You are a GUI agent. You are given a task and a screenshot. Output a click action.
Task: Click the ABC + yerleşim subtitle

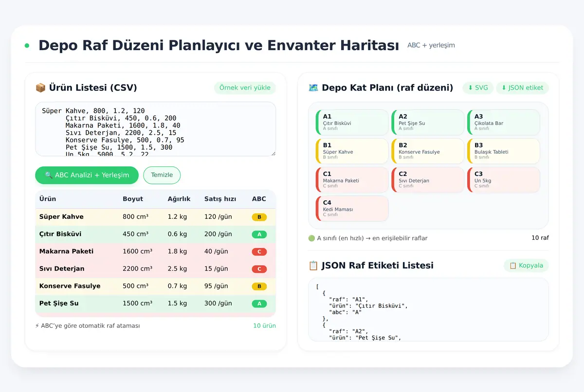coord(431,45)
